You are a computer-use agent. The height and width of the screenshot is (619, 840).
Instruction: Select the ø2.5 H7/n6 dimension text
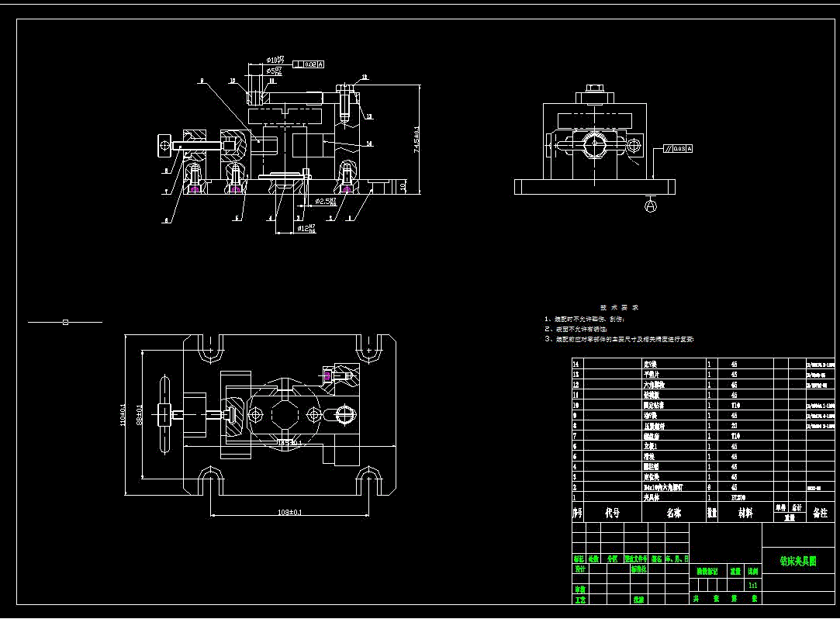(326, 201)
